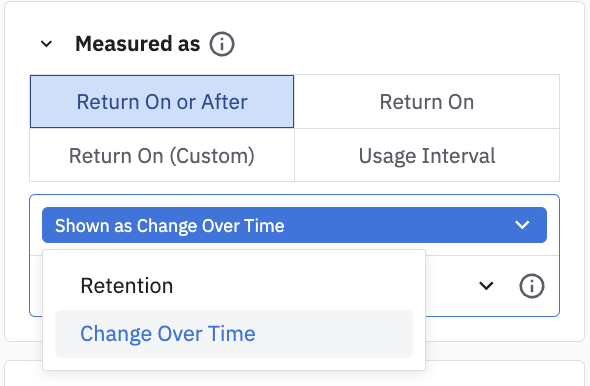Screen dimensions: 590x386
Task: Choose Return On (Custom) measurement
Action: (x=162, y=155)
